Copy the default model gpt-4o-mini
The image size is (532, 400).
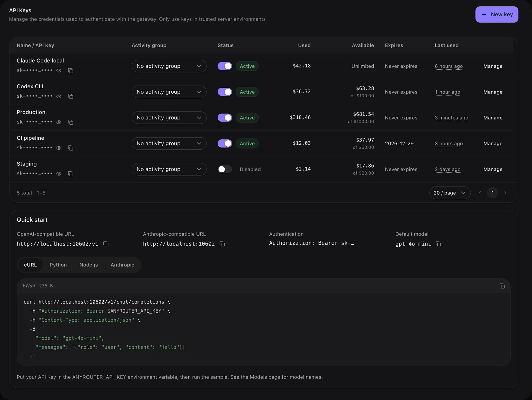pyautogui.click(x=438, y=244)
